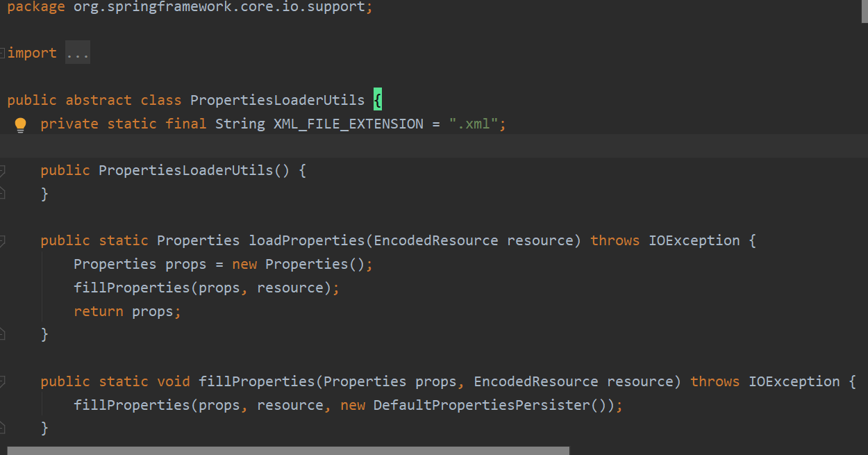Click the package keyword on the first line
The height and width of the screenshot is (455, 868).
[36, 8]
